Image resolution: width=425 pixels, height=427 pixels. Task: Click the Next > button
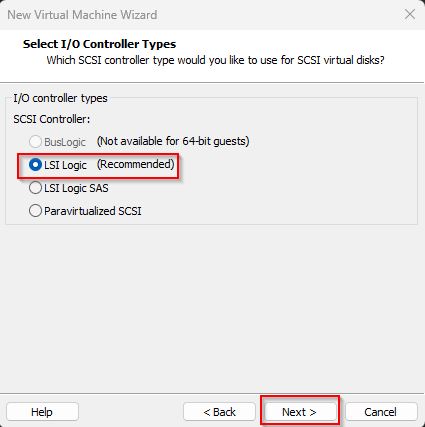(x=299, y=412)
